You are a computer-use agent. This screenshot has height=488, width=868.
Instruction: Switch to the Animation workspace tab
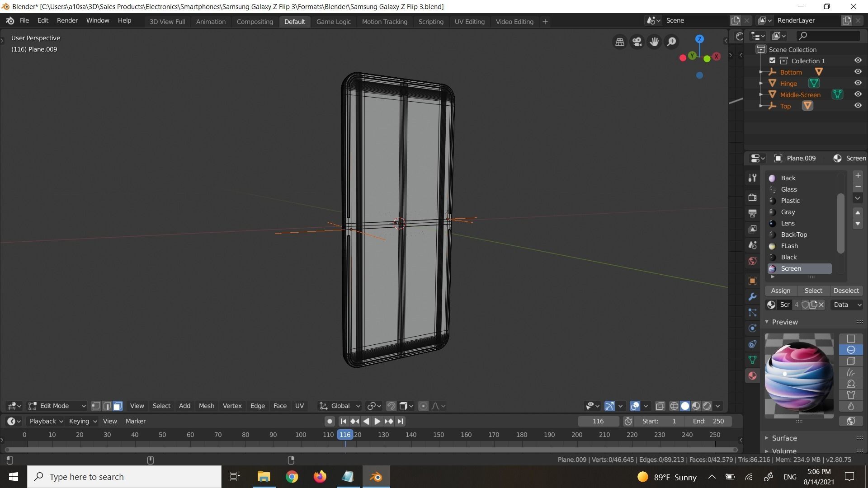tap(211, 21)
